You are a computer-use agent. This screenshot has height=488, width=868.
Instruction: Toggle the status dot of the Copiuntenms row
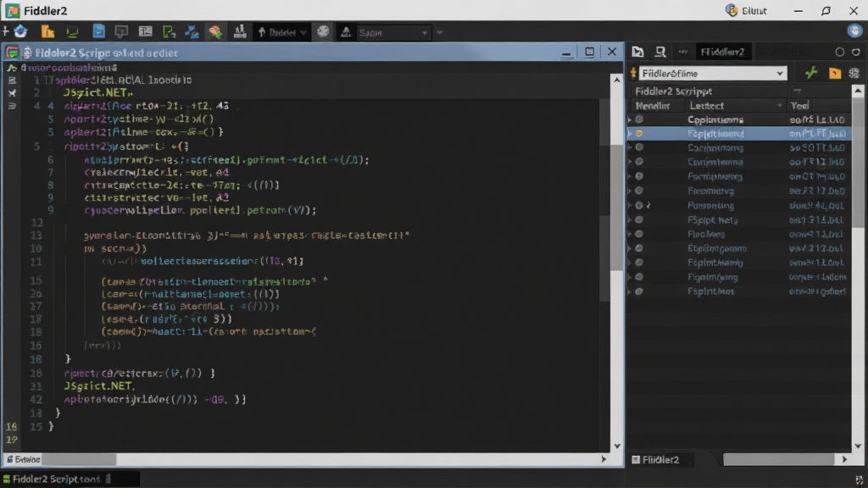point(639,119)
